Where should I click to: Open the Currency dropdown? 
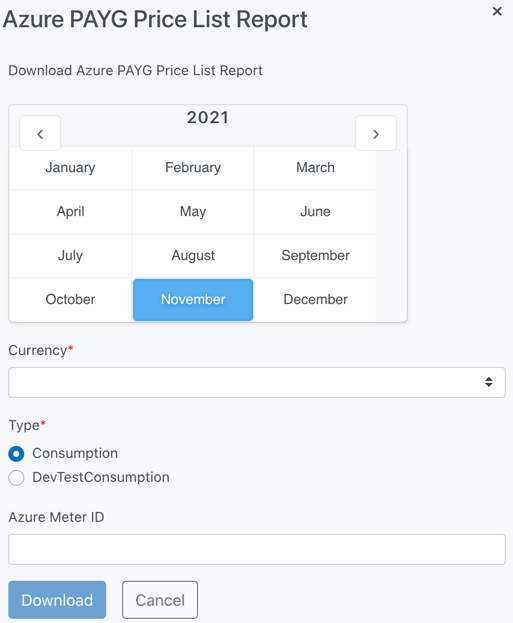coord(257,382)
